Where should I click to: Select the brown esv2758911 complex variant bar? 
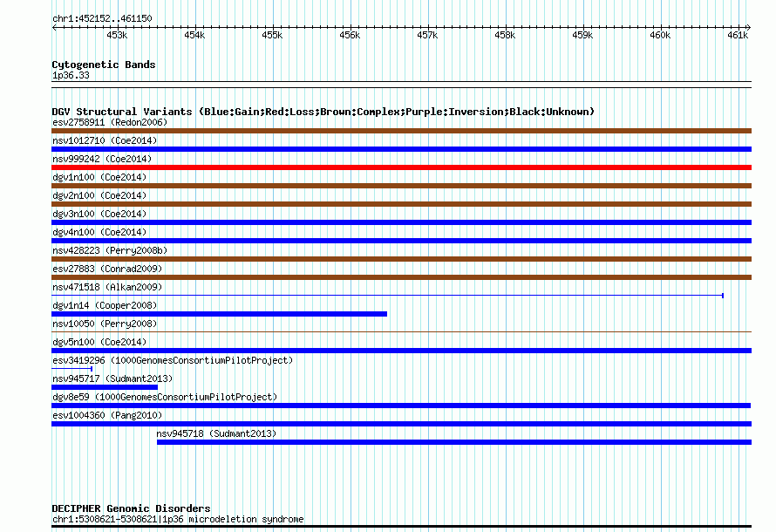[401, 131]
